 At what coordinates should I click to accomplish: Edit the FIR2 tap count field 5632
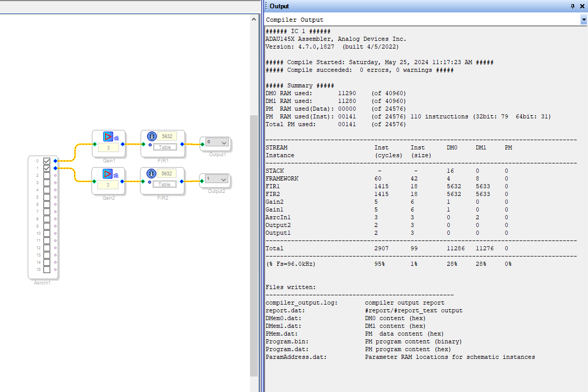(x=167, y=174)
